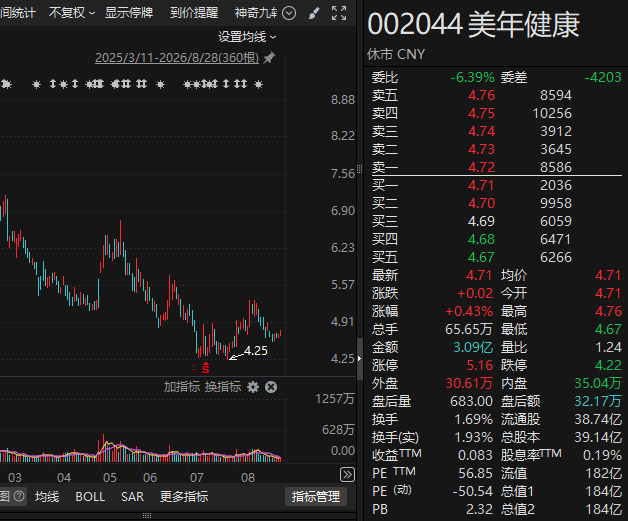Click 外盘 value 30.61万
Viewport: 628px width, 521px height.
tap(469, 383)
